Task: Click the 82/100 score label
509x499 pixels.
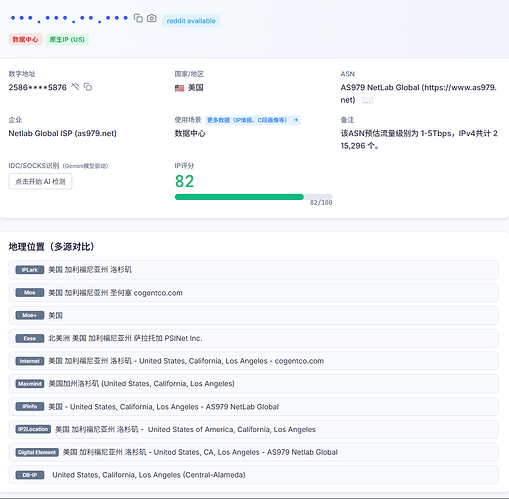Action: 321,203
